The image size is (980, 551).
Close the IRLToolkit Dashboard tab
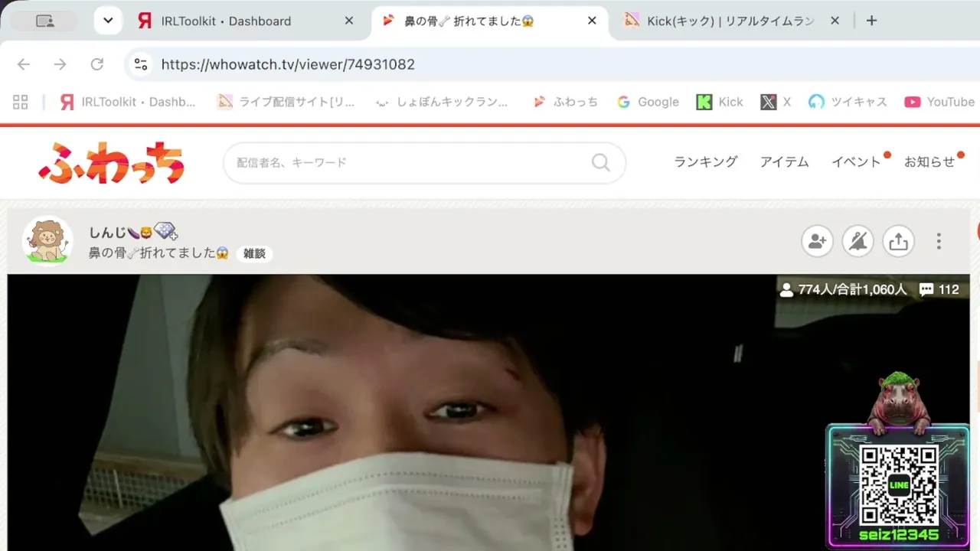tap(349, 21)
